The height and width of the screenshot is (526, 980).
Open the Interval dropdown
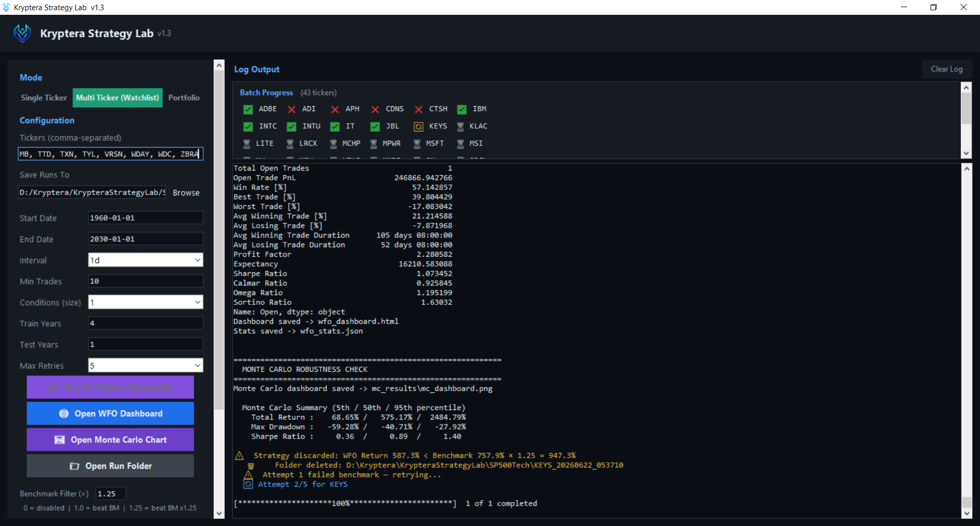pos(145,260)
